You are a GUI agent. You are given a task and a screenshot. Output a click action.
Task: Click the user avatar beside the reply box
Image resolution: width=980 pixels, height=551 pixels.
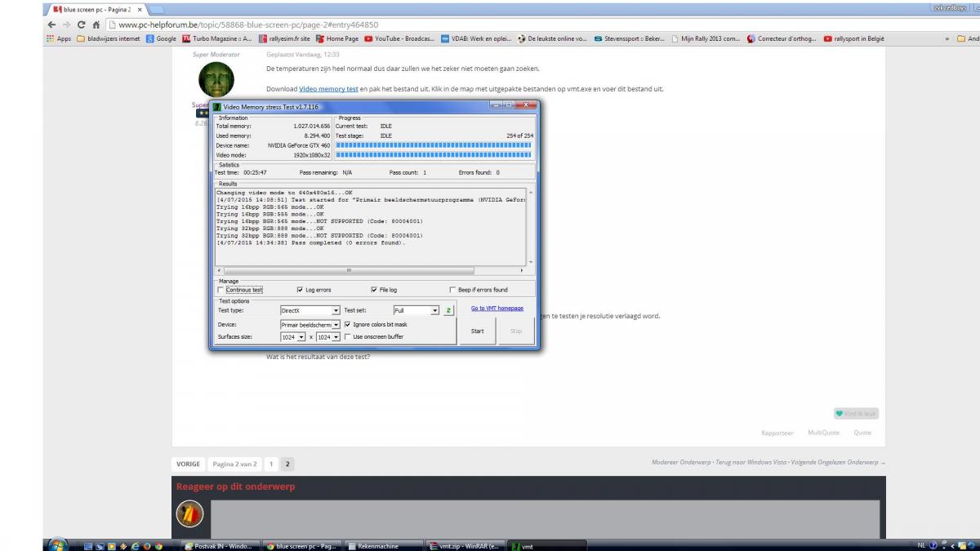click(189, 513)
